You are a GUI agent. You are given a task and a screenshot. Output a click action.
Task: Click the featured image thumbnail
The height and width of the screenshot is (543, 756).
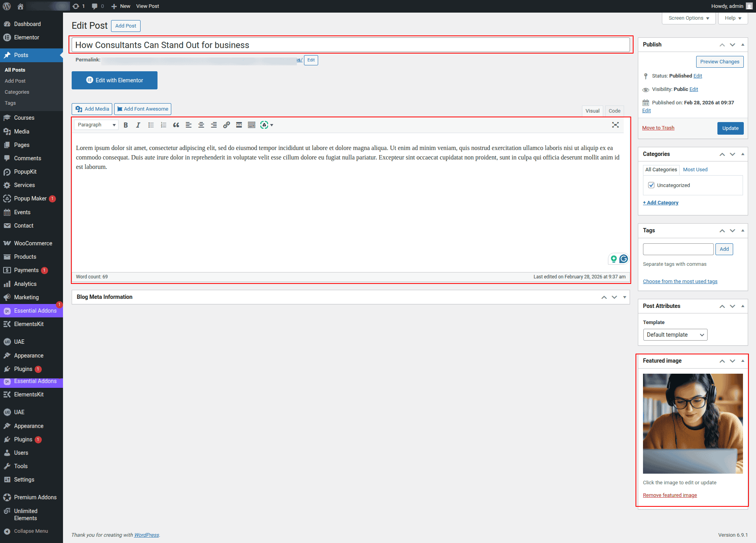(x=693, y=423)
